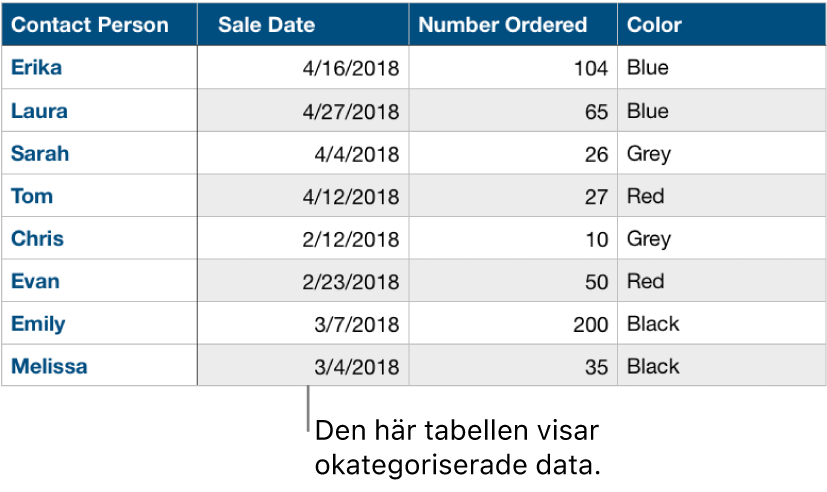Select the 3/4/2018 sale date cell
Image resolution: width=827 pixels, height=492 pixels.
[x=356, y=367]
